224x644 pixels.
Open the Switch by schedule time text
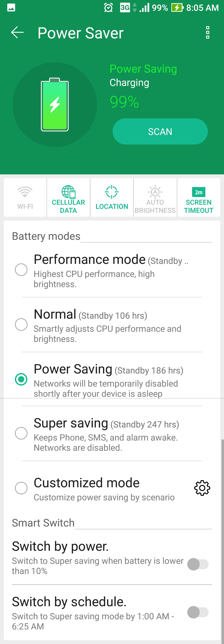tap(93, 621)
